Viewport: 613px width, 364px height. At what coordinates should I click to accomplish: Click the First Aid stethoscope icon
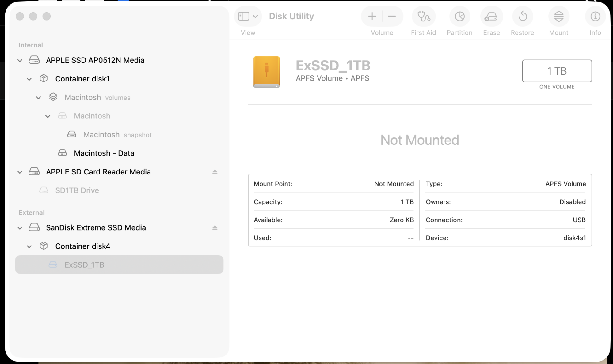(x=424, y=17)
